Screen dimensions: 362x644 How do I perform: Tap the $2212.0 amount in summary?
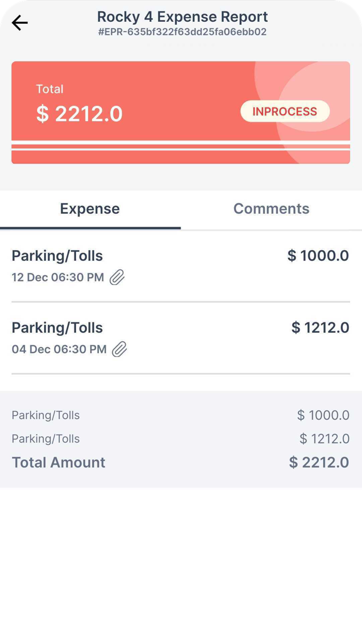319,462
